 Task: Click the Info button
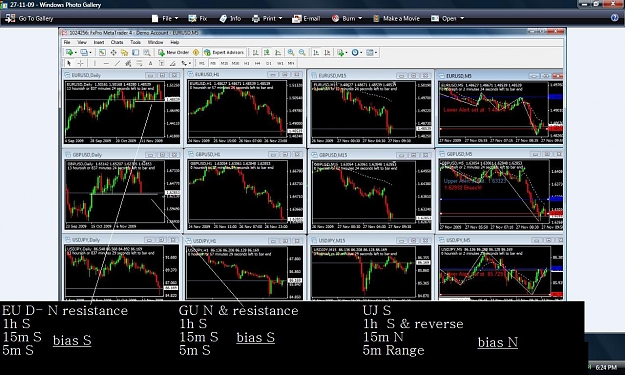click(230, 18)
